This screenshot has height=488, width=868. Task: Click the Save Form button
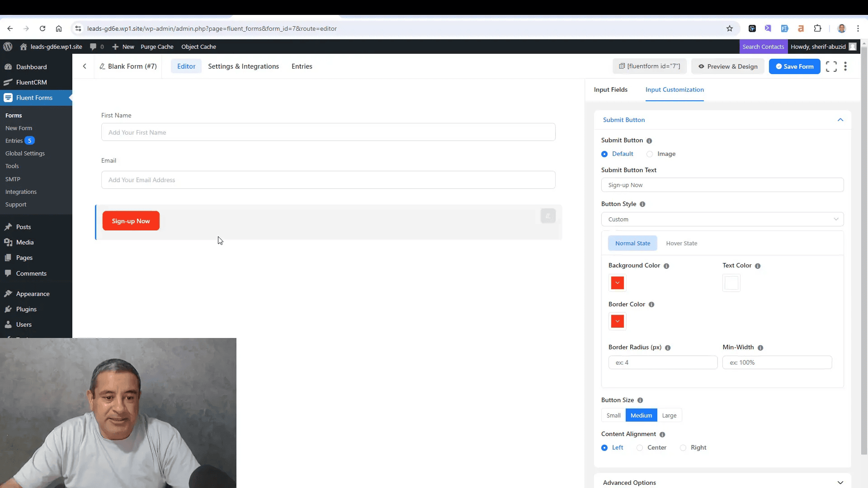click(x=795, y=66)
